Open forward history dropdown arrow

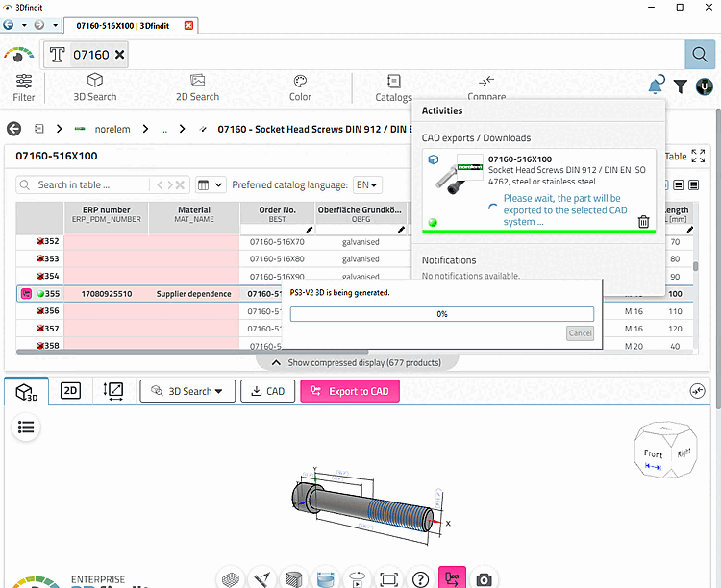(55, 25)
